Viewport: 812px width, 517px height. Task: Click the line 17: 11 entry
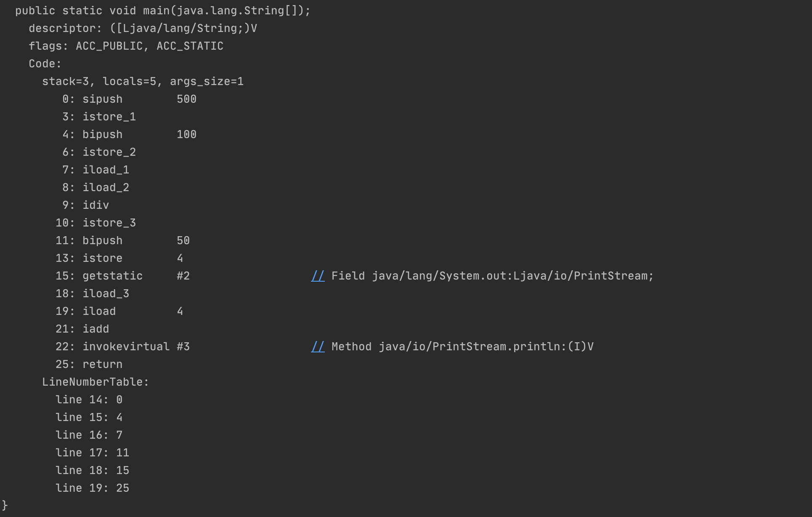point(92,453)
